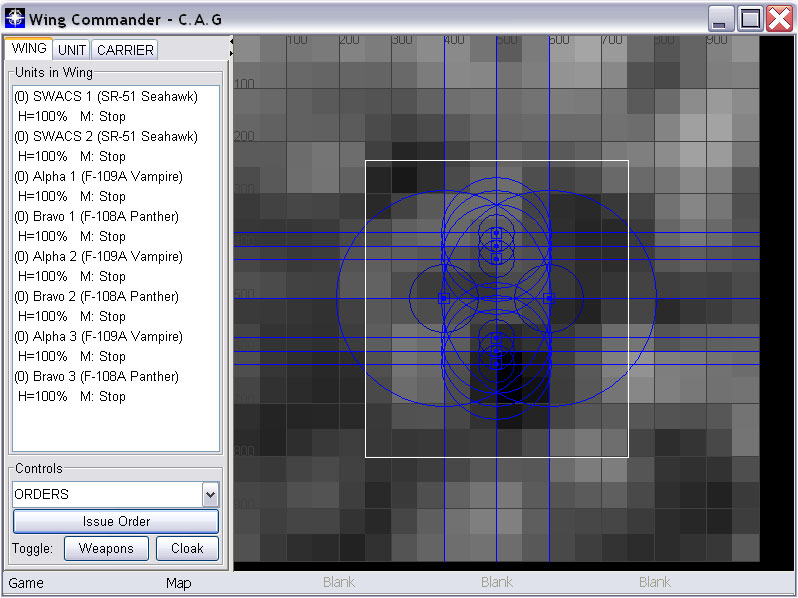The image size is (798, 598).
Task: Click the top unit marker of the lower trio
Action: pyautogui.click(x=496, y=338)
